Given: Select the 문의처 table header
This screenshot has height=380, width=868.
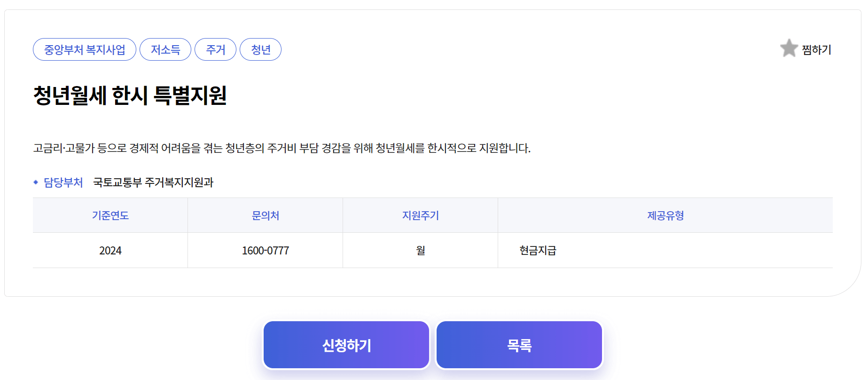Looking at the screenshot, I should (x=265, y=215).
